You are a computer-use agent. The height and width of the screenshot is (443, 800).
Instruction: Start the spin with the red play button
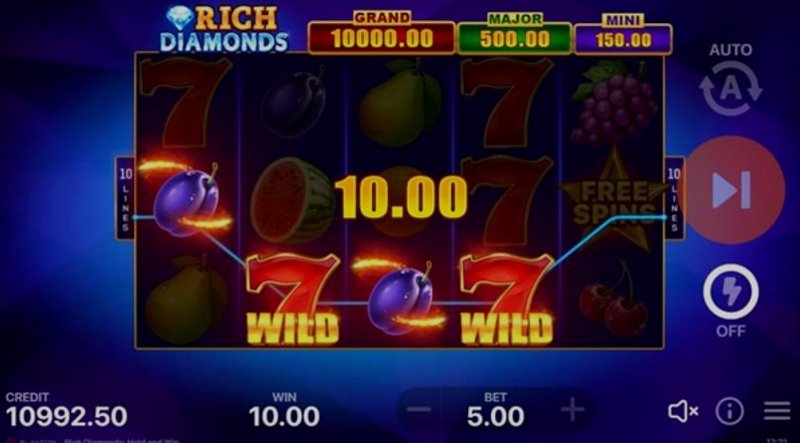733,190
